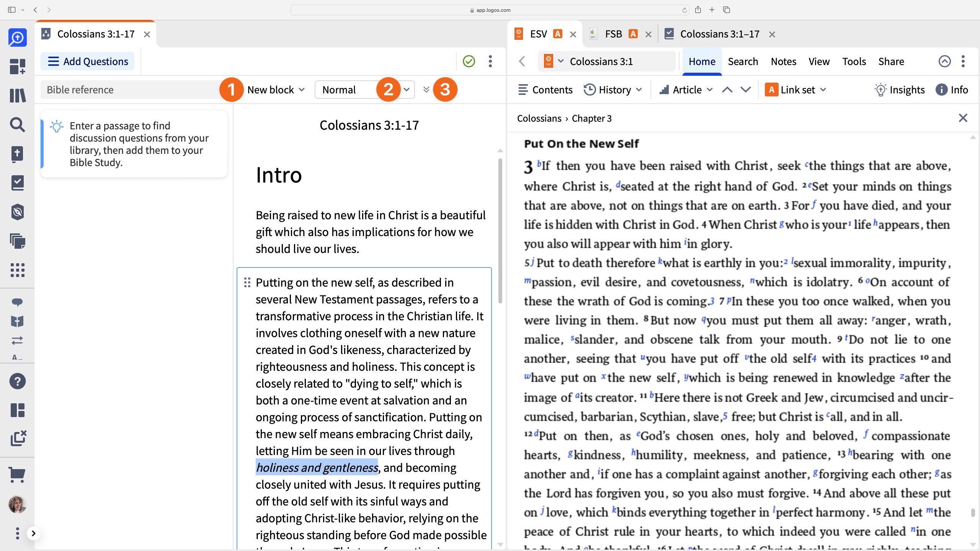This screenshot has width=980, height=551.
Task: Switch to the Home ribbon tab
Action: tap(702, 62)
